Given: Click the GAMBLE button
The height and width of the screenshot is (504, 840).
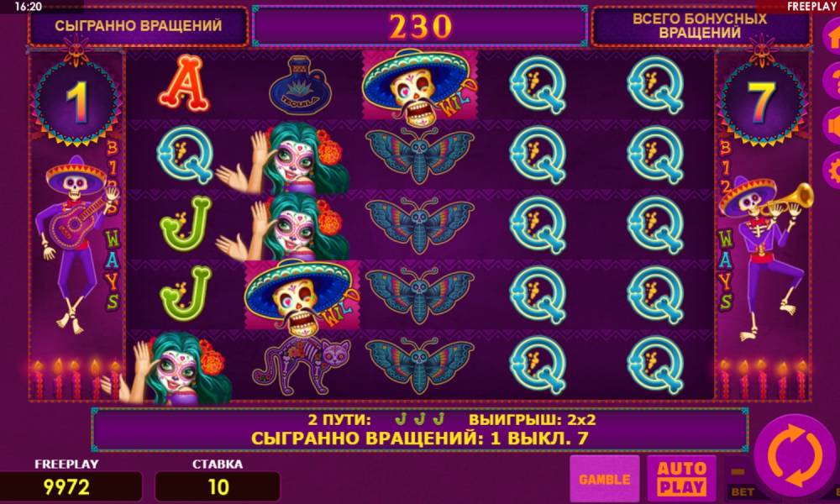Looking at the screenshot, I should click(x=604, y=478).
